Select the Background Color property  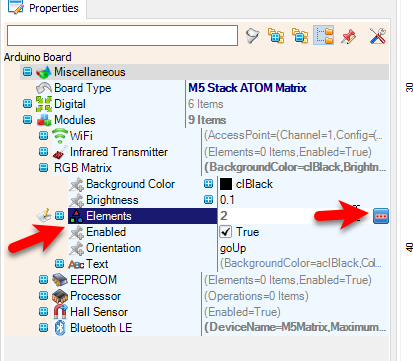click(130, 184)
